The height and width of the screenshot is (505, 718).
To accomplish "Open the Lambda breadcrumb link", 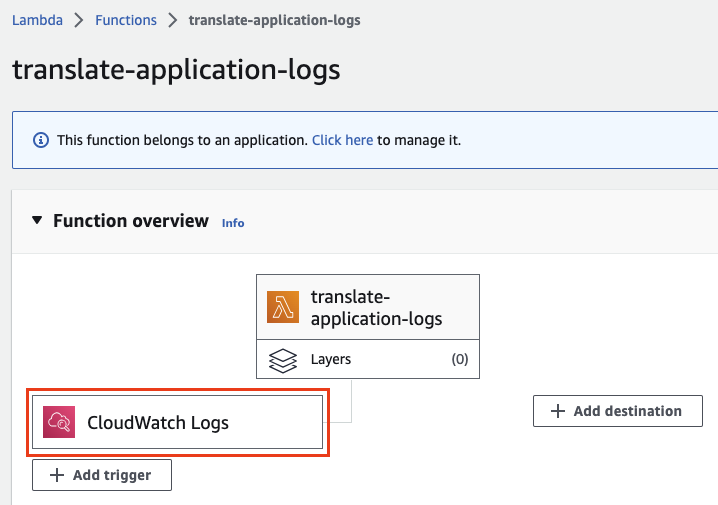I will 37,20.
